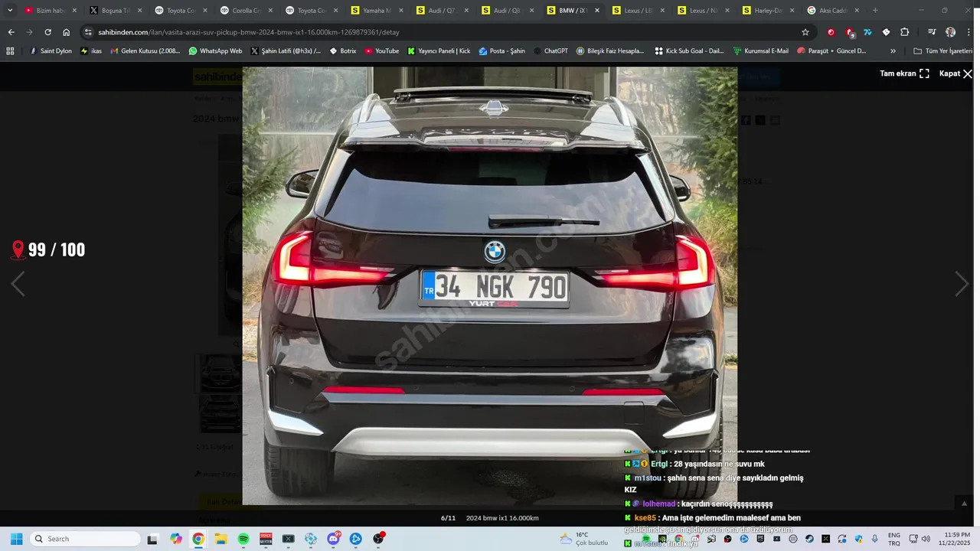Open Şahin Latifi X profile bookmark
This screenshot has height=551, width=980.
pos(286,51)
